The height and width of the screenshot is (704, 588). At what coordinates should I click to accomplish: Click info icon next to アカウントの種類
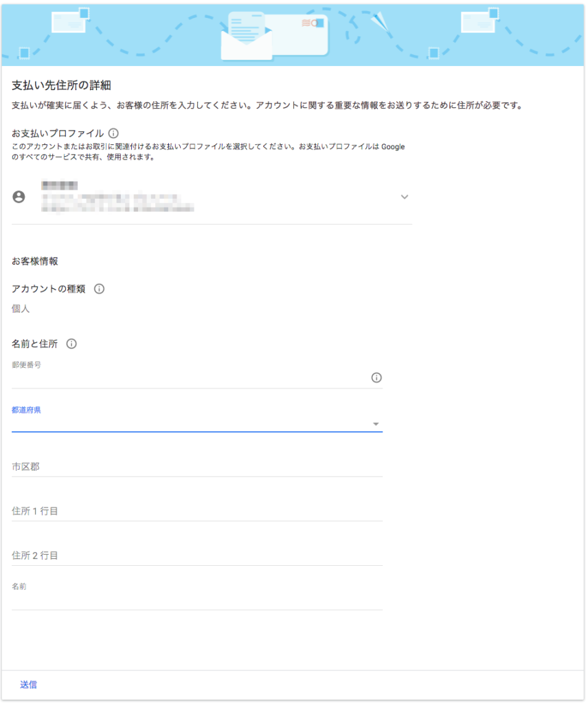[99, 289]
